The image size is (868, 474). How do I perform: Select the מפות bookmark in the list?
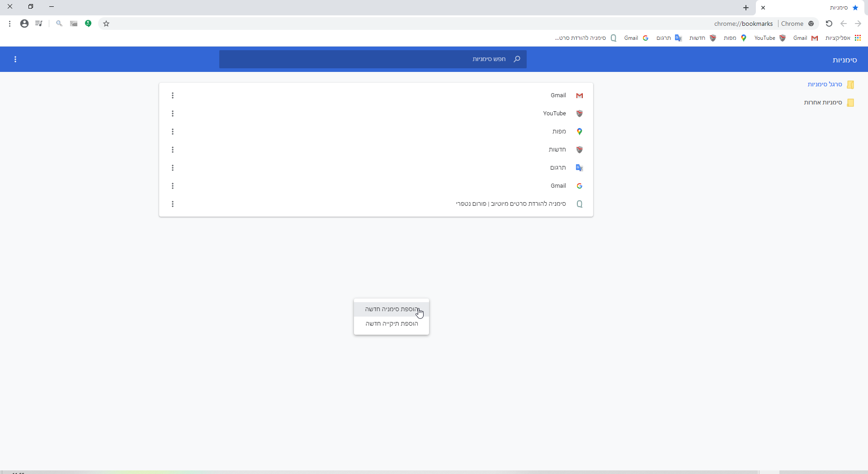coord(376,132)
